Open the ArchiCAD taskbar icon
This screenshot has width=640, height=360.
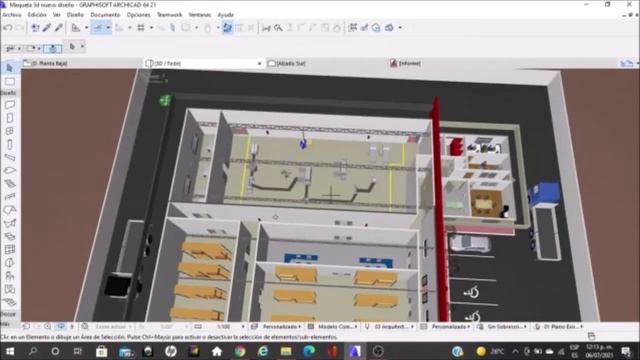point(354,351)
